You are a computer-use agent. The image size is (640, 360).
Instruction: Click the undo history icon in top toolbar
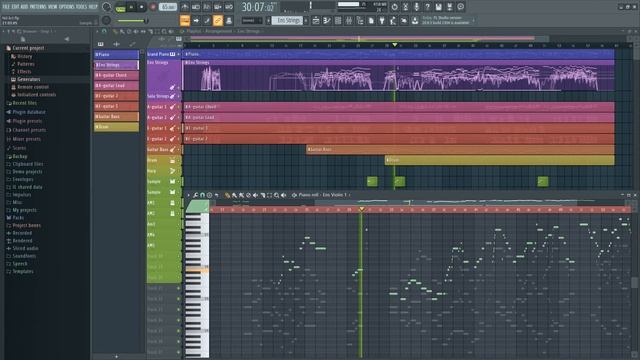point(394,7)
